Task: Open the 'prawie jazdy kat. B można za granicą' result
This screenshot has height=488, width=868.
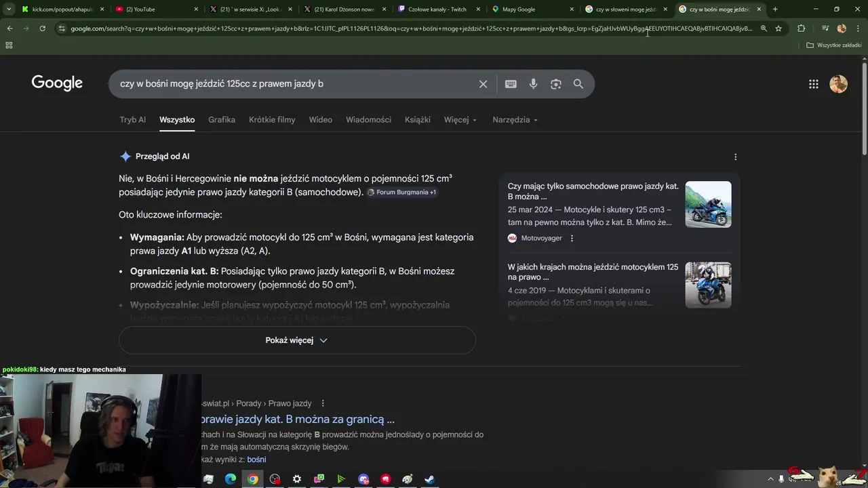Action: coord(298,420)
